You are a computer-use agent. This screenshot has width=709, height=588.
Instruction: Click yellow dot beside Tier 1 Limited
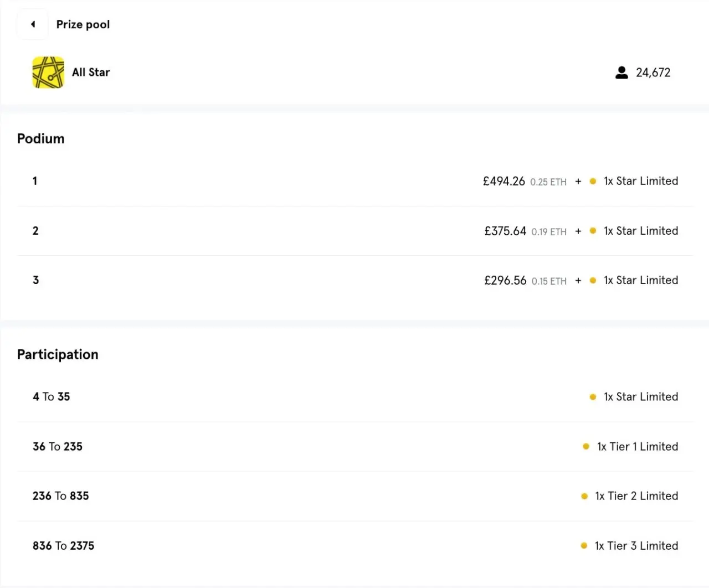point(586,446)
